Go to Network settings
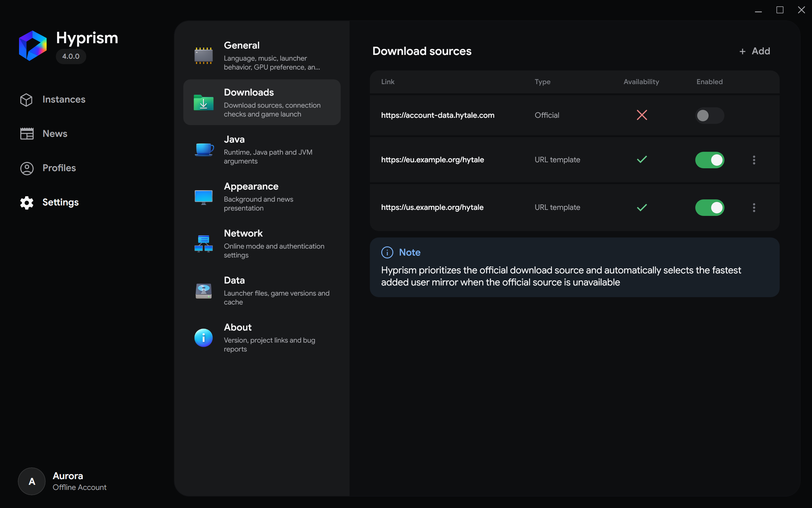 (262, 244)
